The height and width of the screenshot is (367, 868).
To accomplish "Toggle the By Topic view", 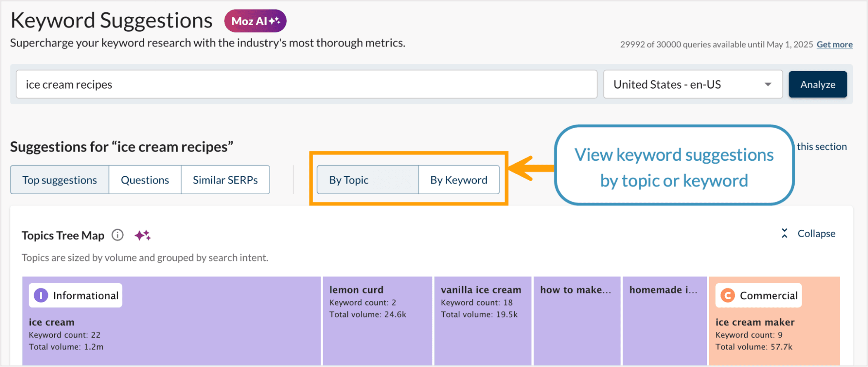I will pyautogui.click(x=367, y=179).
